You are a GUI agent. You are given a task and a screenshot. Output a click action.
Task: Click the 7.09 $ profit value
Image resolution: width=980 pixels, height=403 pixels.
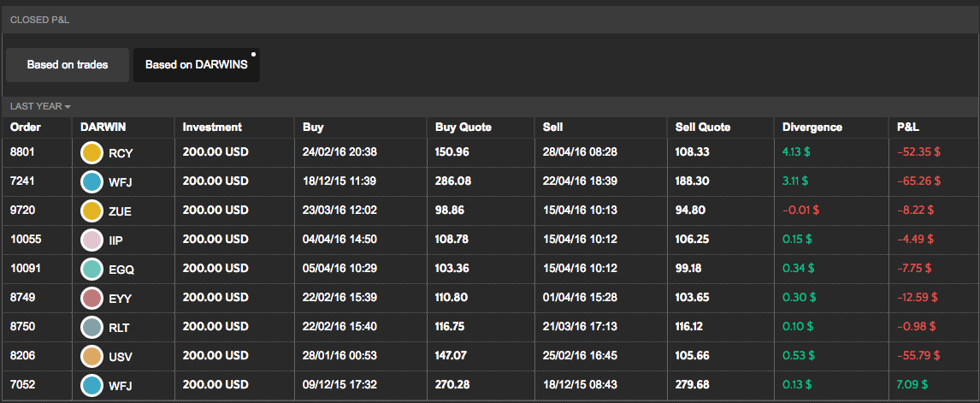pos(912,386)
